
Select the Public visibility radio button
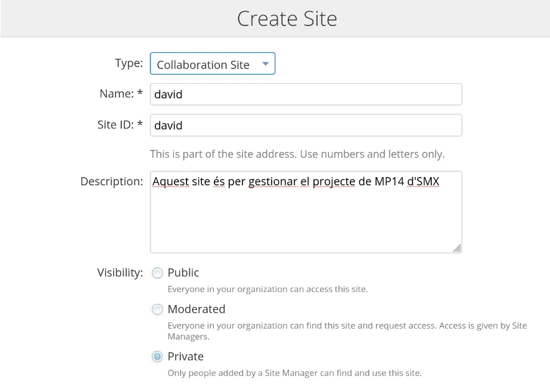point(157,273)
